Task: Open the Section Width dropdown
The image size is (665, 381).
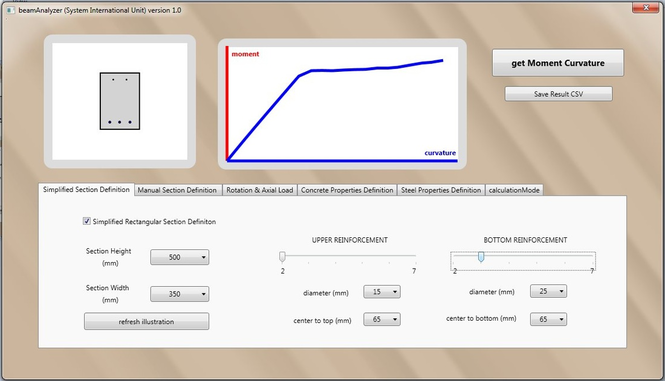Action: pos(179,294)
